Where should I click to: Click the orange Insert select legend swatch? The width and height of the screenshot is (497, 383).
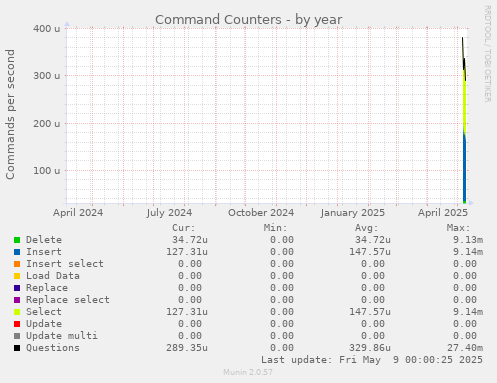coord(17,264)
